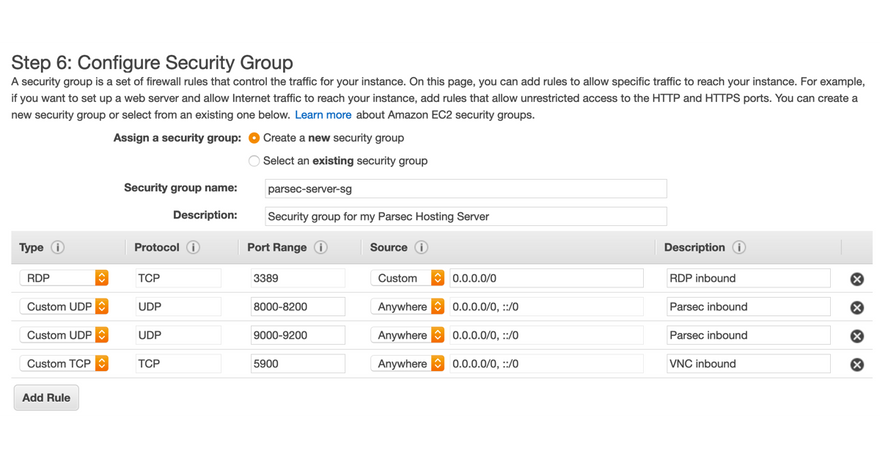Delete the UDP 8000-8200 Parsec rule

point(857,307)
